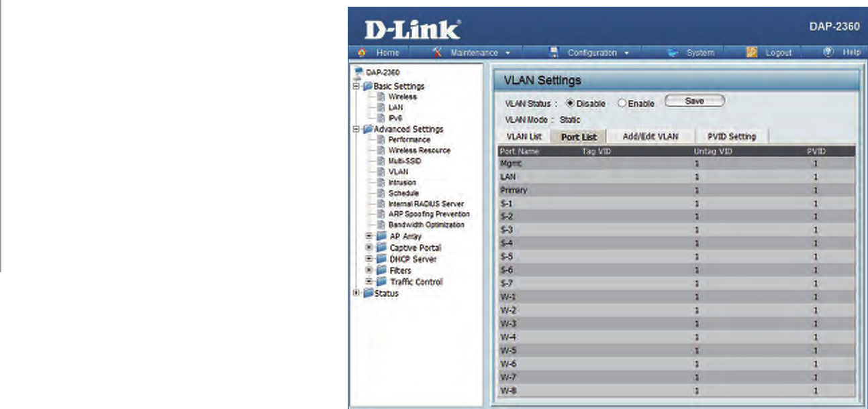Viewport: 868px width, 409px height.
Task: Expand the Traffic Control tree node
Action: coord(369,282)
